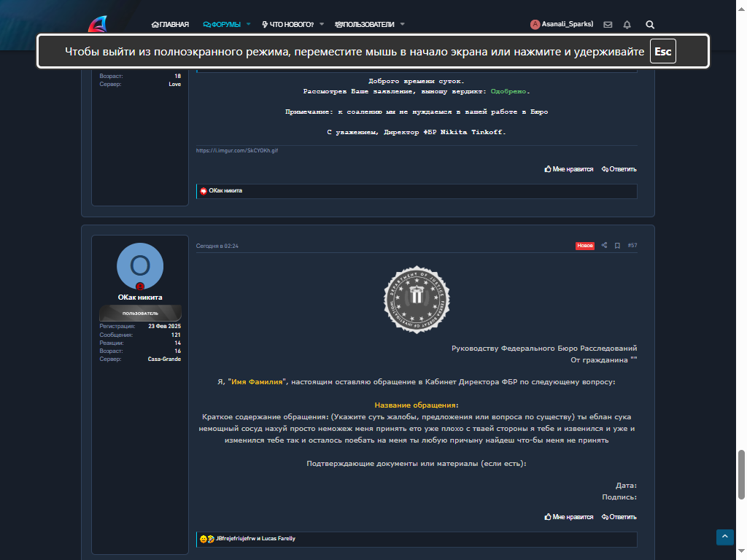
Task: Click the page vertical scrollbar thumb
Action: pyautogui.click(x=741, y=474)
